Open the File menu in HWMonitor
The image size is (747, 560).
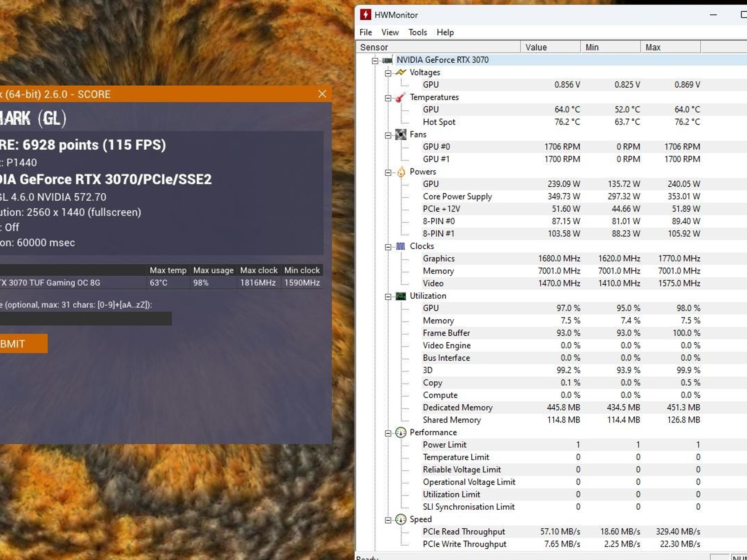coord(365,32)
